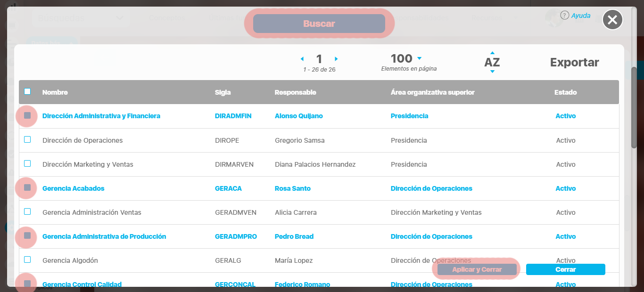Uncheck the Gerencia Acabados row checkbox
The image size is (644, 292).
coord(27,188)
